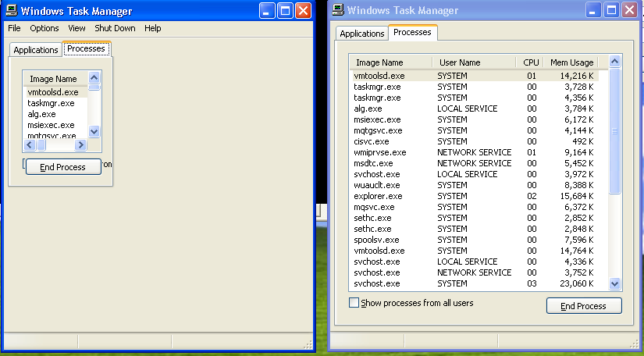The height and width of the screenshot is (356, 644).
Task: Select alg.exe row in right Task Manager
Action: [475, 109]
